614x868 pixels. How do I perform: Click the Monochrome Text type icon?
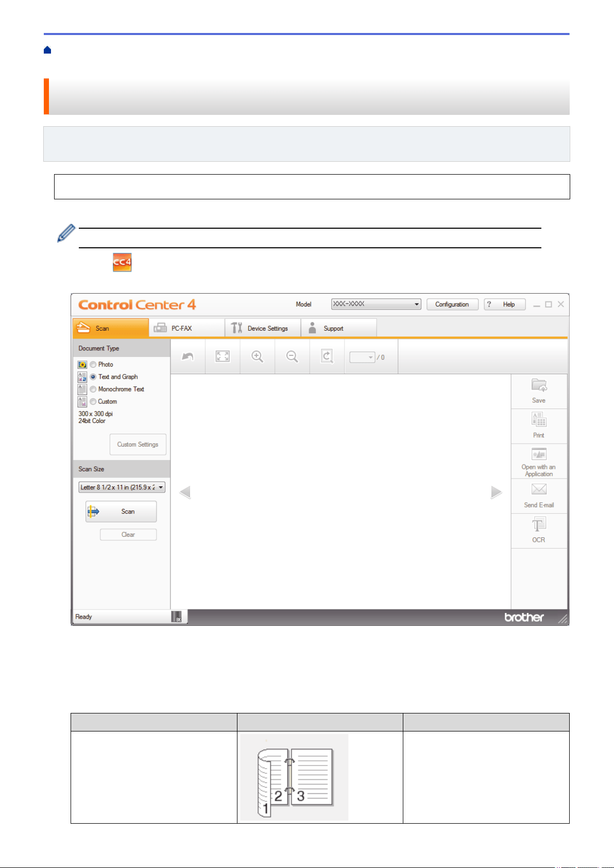click(82, 389)
